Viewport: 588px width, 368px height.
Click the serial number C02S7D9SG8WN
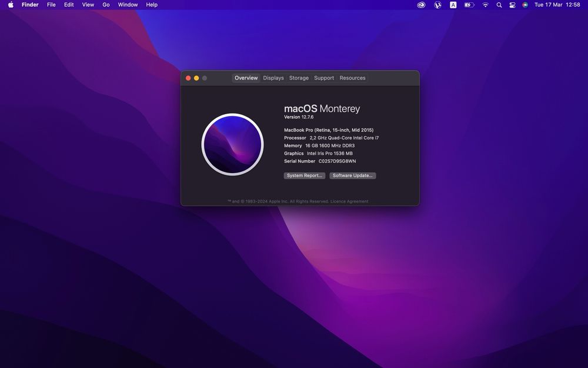click(337, 161)
